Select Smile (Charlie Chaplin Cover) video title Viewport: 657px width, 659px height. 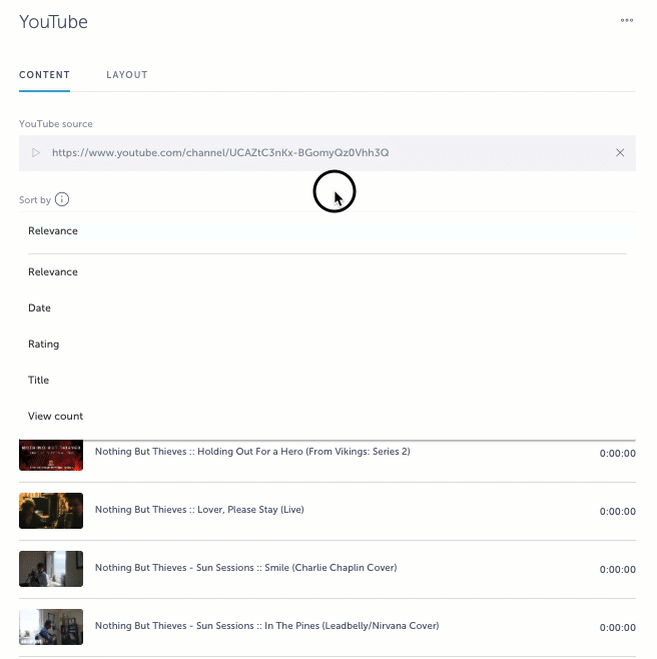[x=246, y=568]
